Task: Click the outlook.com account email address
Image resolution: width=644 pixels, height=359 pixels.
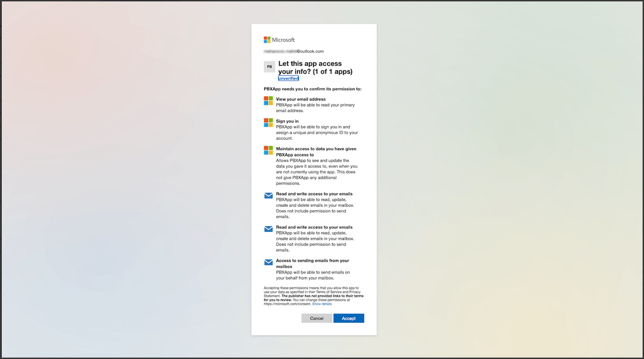Action: click(294, 51)
